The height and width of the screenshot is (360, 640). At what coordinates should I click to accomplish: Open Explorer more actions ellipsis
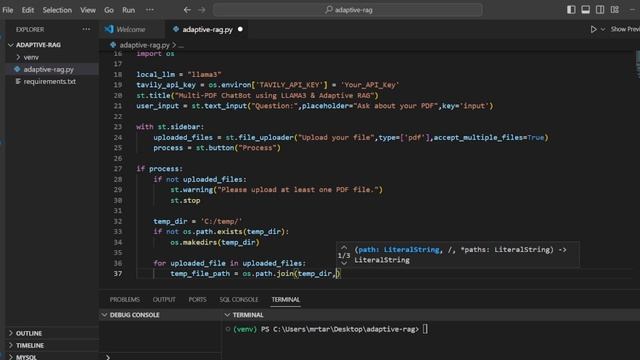pos(86,29)
